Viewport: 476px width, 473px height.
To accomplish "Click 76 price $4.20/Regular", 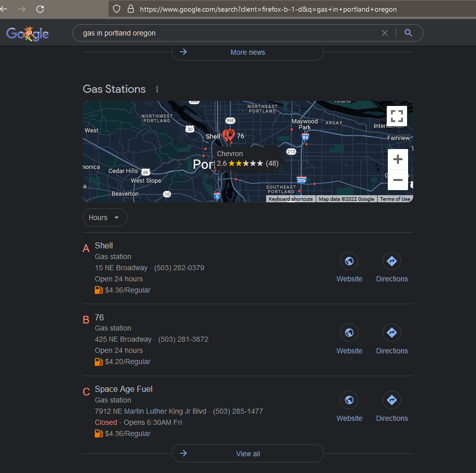I will click(x=128, y=362).
